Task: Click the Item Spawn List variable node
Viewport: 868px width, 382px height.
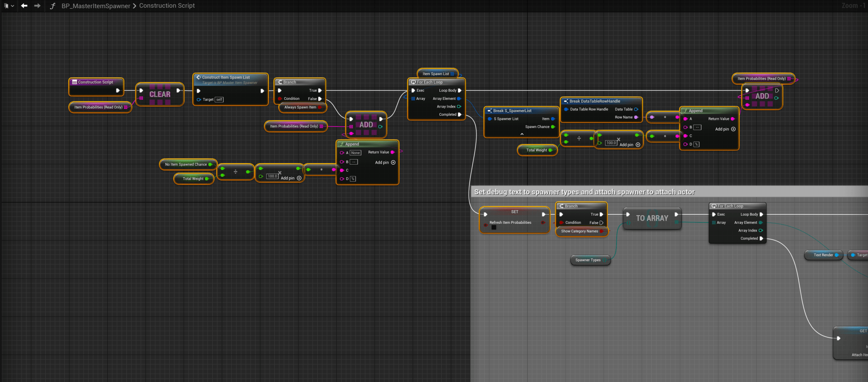Action: pos(436,74)
